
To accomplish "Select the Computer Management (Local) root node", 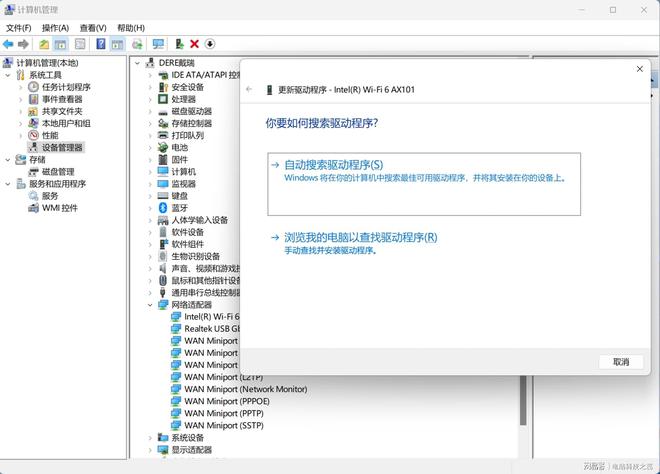I will click(47, 63).
